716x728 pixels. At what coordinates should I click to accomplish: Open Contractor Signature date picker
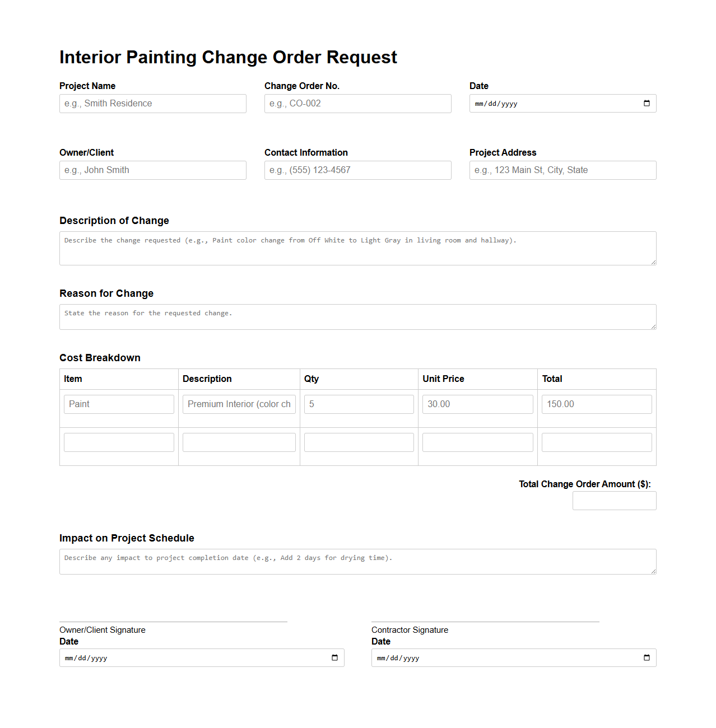[647, 657]
